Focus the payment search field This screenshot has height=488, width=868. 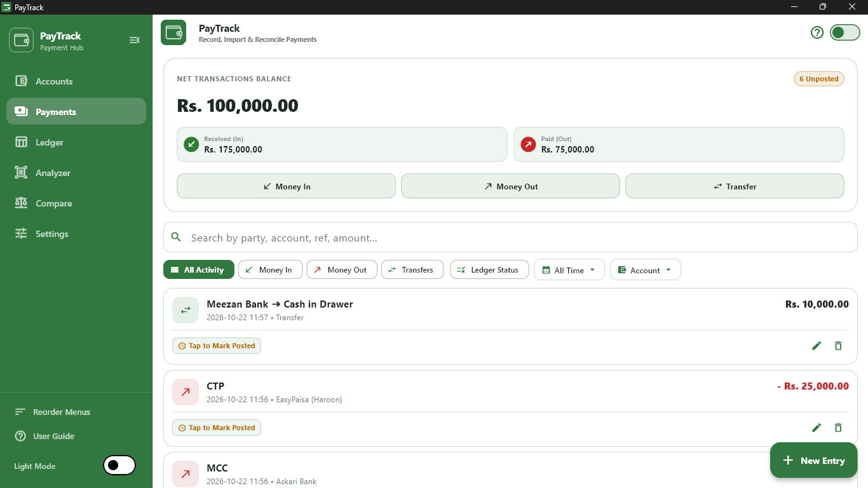coord(510,238)
